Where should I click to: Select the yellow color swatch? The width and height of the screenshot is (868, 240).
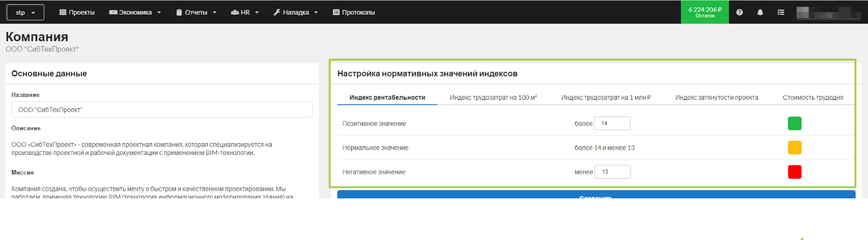pyautogui.click(x=795, y=147)
